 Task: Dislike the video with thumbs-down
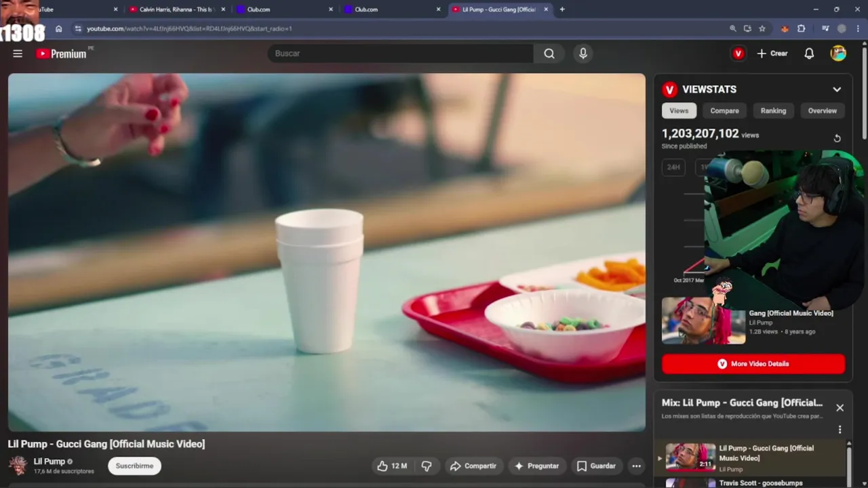[x=427, y=466]
